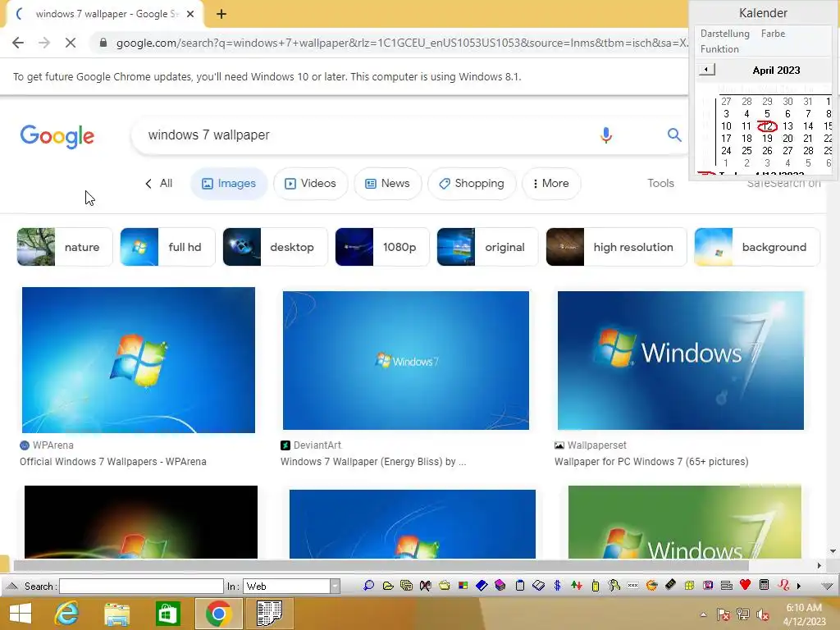Click the open white book toolbar icon
Viewport: 840px width, 630px height.
pos(538,586)
